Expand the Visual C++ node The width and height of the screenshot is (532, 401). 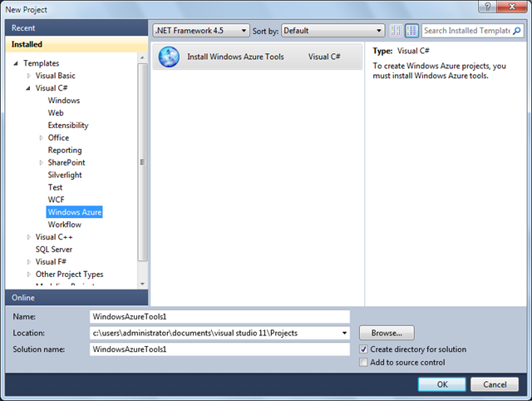coord(28,237)
